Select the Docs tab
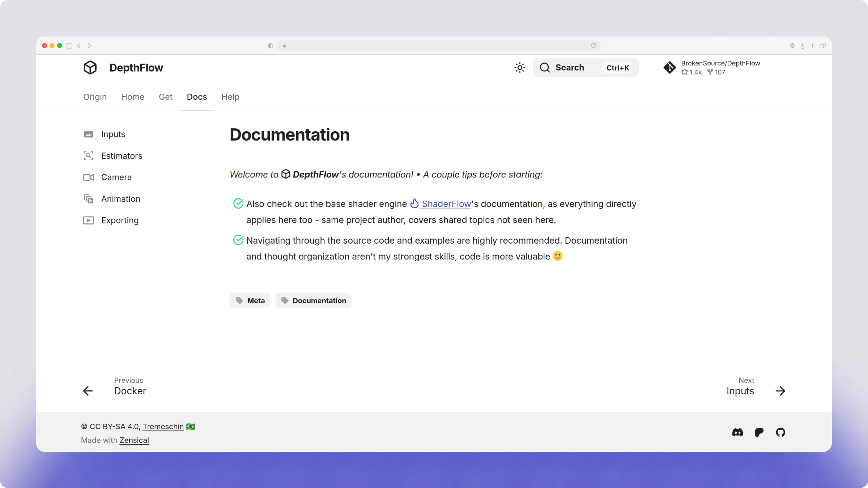The image size is (868, 488). [197, 97]
